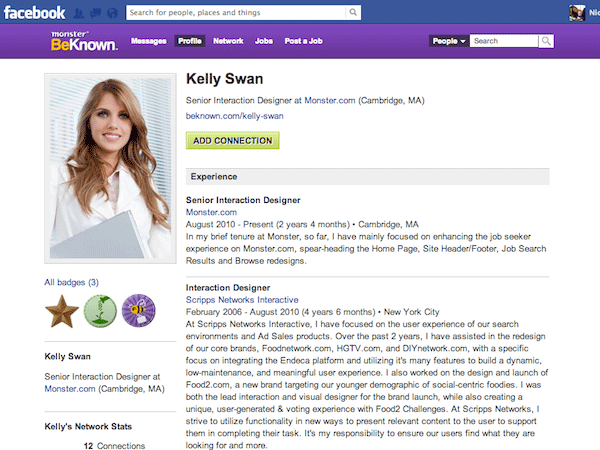Click Monster.com link in profile headline
The height and width of the screenshot is (450, 600).
pyautogui.click(x=330, y=101)
